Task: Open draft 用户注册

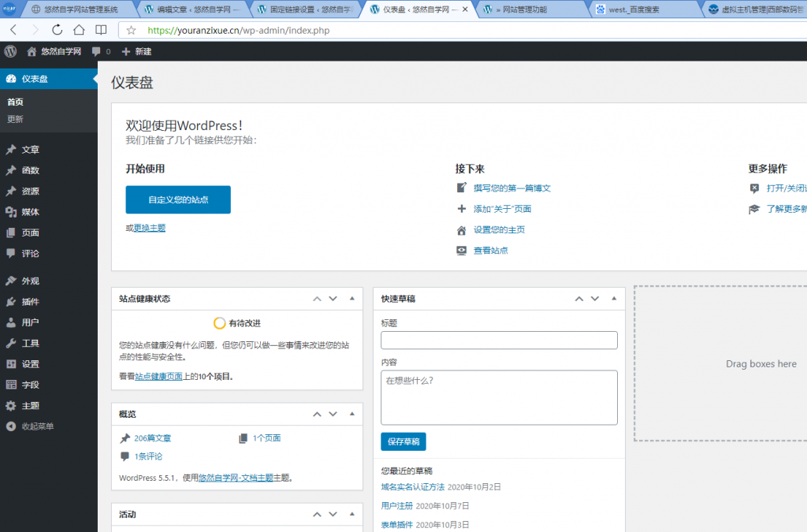Action: 397,506
